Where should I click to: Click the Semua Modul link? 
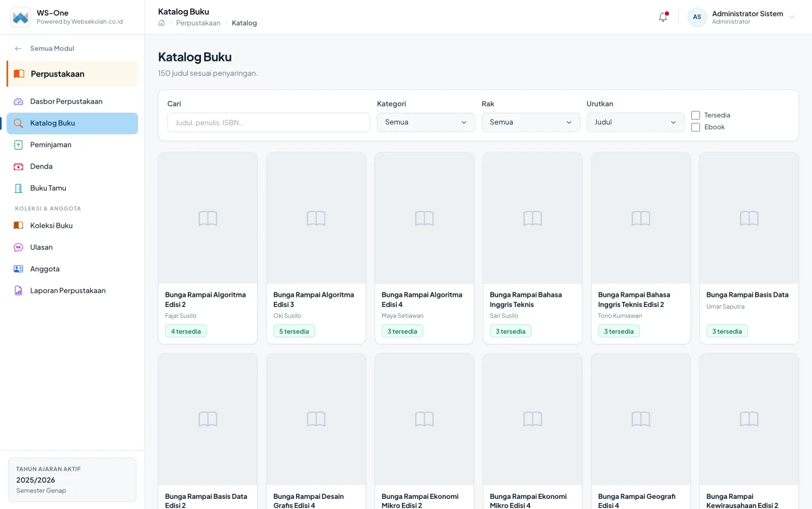52,49
